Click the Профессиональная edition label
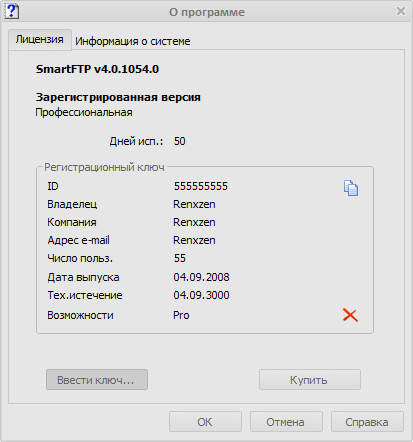413x442 pixels. pos(84,112)
